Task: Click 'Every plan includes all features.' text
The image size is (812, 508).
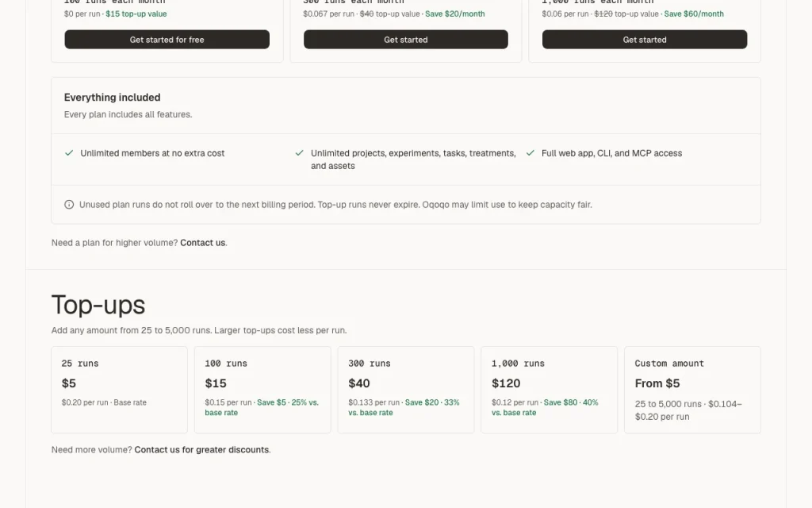Action: [128, 114]
